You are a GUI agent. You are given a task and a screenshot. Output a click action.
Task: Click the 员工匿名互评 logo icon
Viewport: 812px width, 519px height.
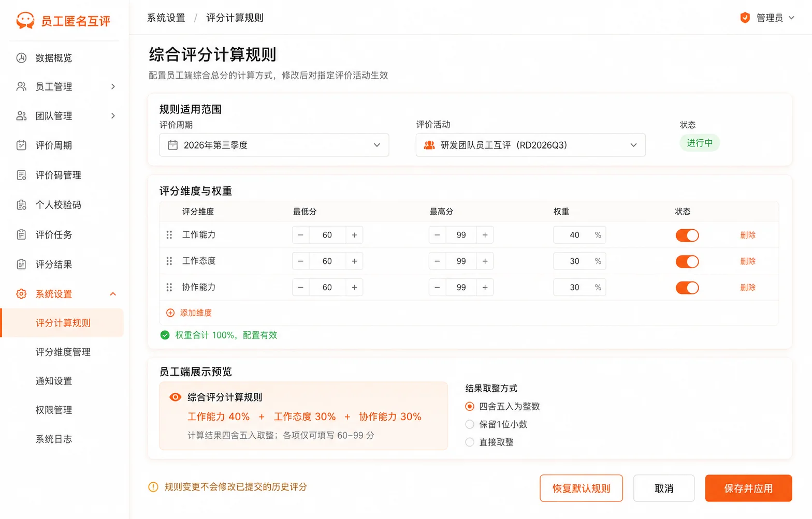25,21
